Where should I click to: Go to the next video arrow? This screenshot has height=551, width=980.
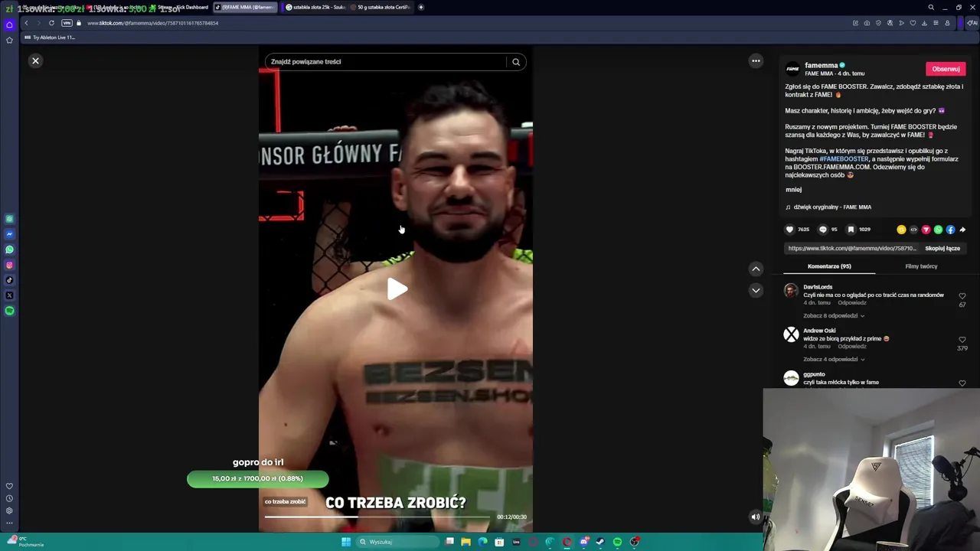[756, 290]
